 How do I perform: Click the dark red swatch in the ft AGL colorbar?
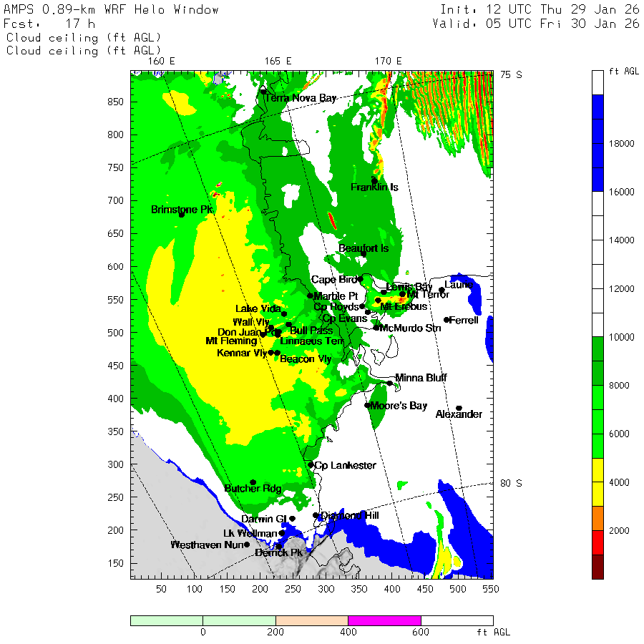pos(597,567)
